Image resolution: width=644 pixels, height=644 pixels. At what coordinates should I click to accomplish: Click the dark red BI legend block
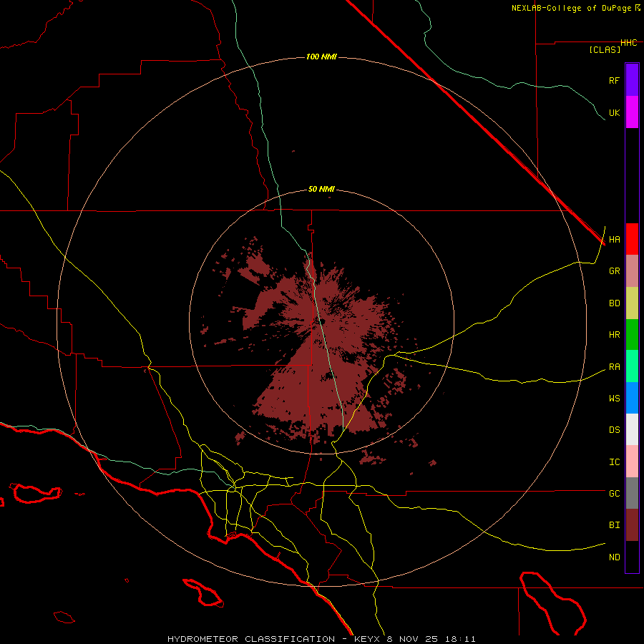(x=632, y=525)
